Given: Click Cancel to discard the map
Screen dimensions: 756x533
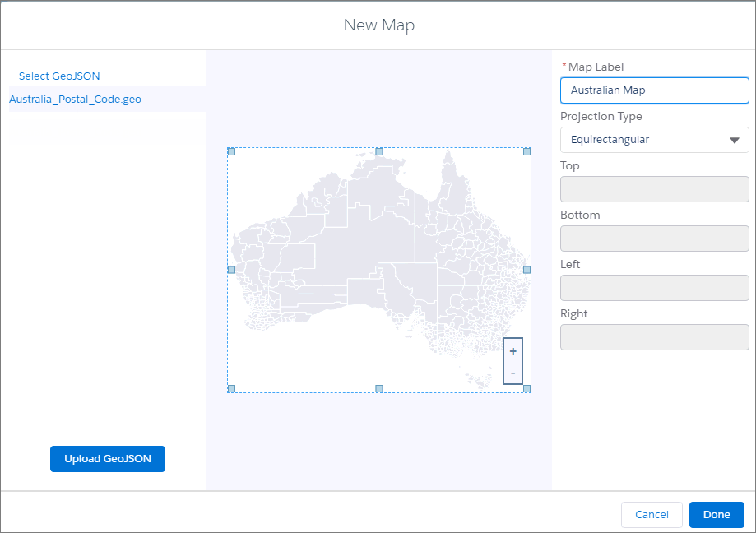Looking at the screenshot, I should coord(652,515).
